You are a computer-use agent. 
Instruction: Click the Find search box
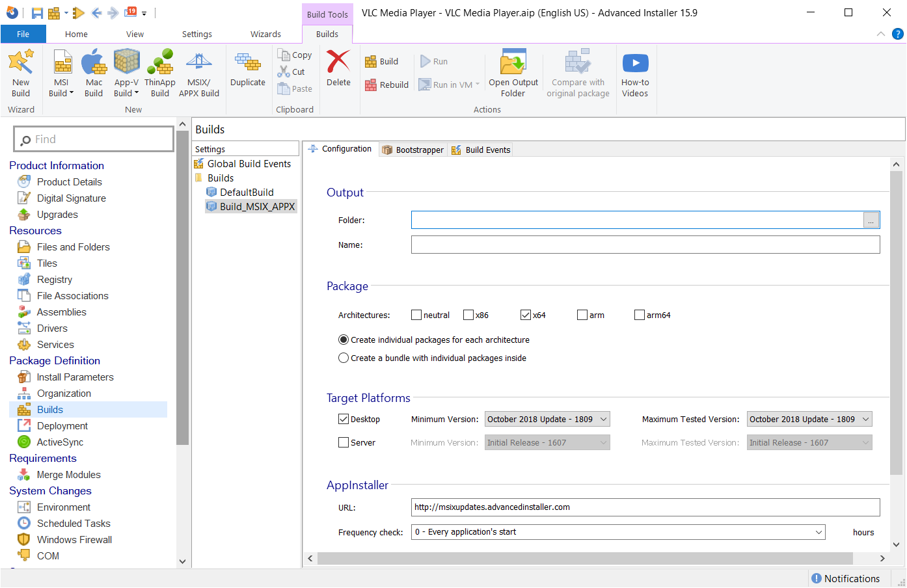coord(94,139)
